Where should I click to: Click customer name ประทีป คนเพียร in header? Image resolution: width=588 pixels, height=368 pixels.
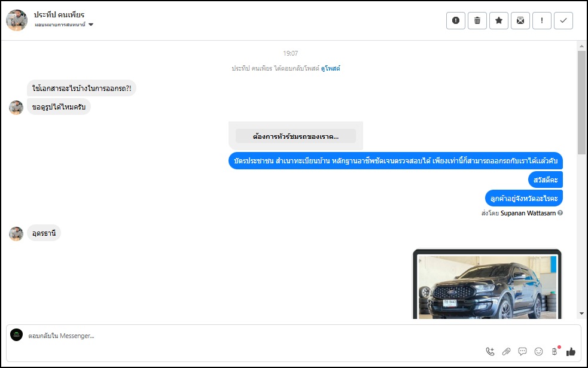pos(59,14)
